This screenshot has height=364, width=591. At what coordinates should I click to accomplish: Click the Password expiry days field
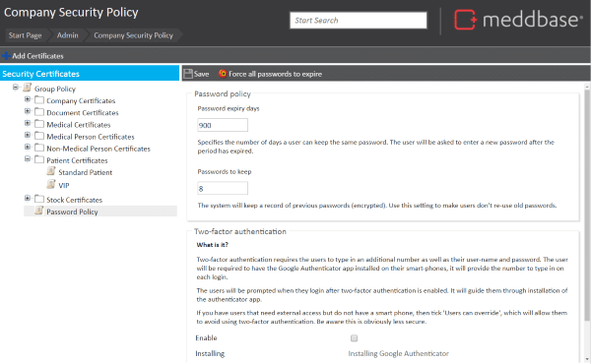pos(223,125)
